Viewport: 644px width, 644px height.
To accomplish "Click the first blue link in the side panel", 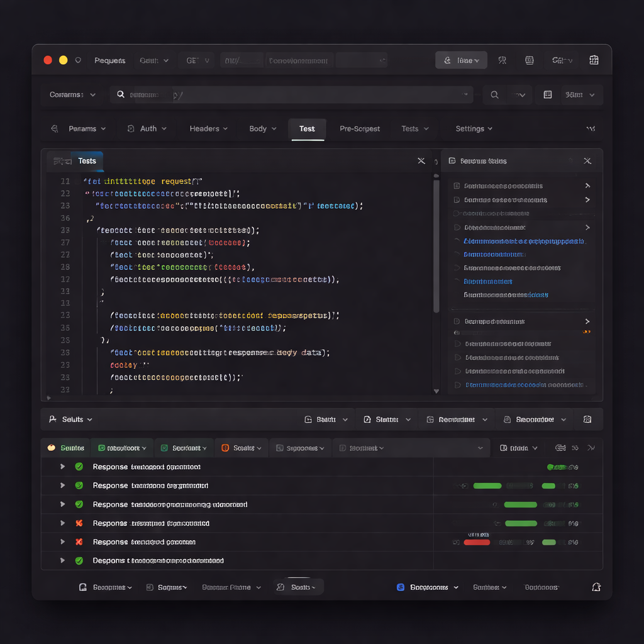I will [x=523, y=241].
